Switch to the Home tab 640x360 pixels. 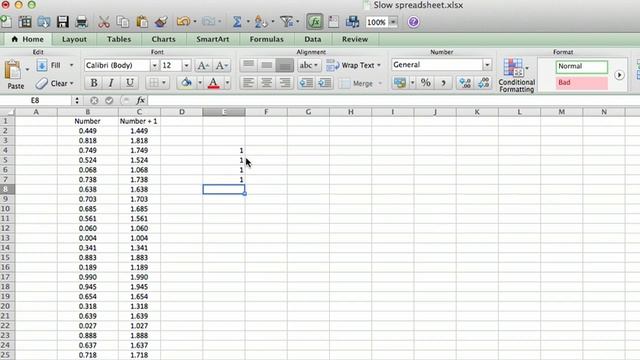tap(28, 39)
